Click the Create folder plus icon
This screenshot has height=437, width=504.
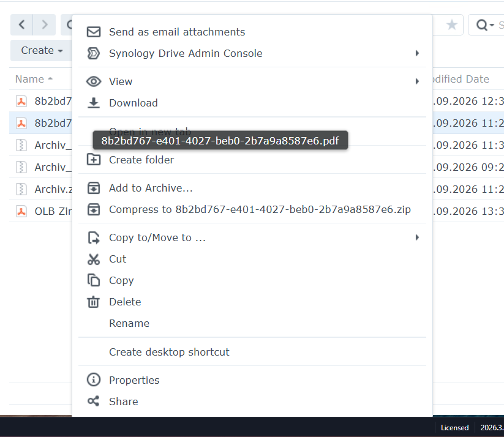click(94, 160)
